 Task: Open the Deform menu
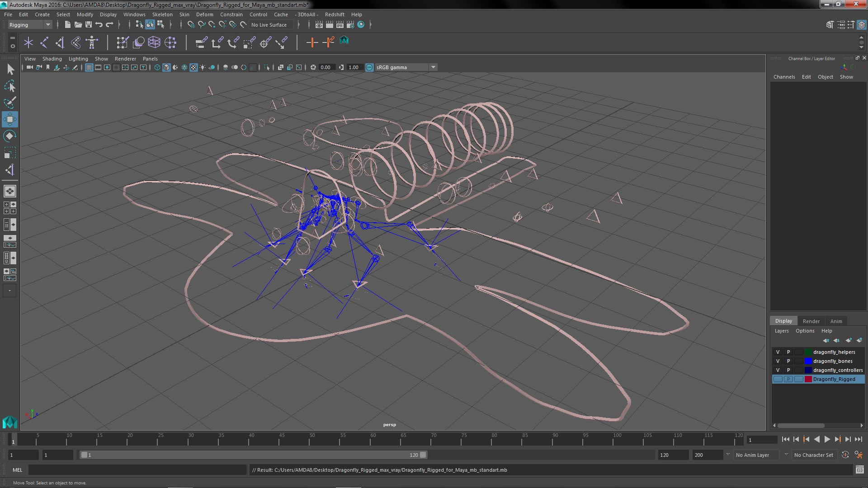(x=204, y=14)
